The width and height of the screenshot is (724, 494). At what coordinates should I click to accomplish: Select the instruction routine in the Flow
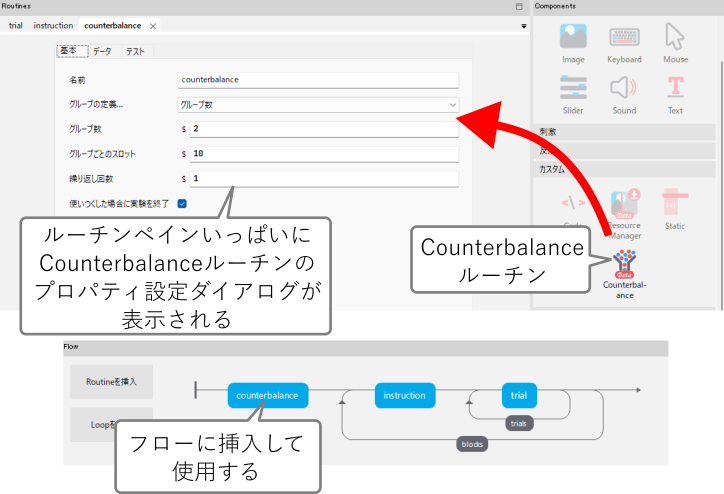(x=404, y=395)
